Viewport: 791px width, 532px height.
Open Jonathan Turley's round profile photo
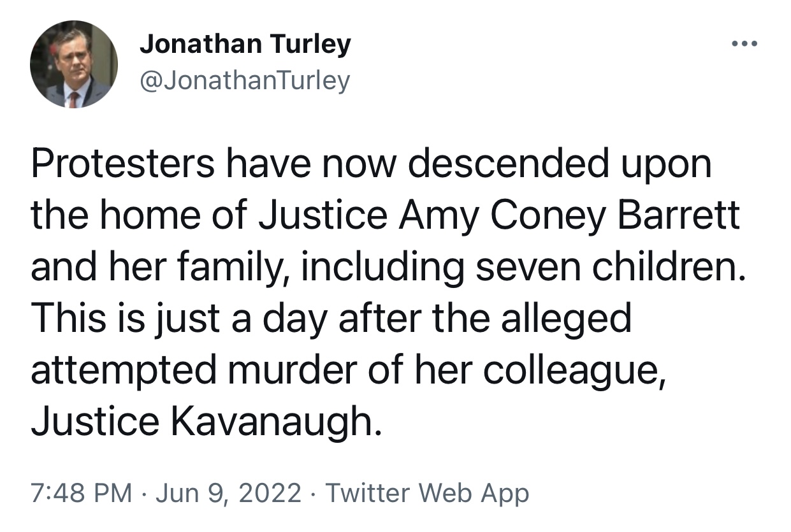point(74,64)
